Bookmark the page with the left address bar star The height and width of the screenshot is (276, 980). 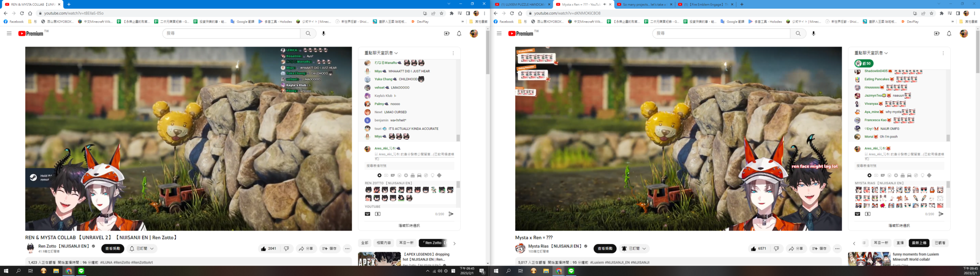[441, 13]
